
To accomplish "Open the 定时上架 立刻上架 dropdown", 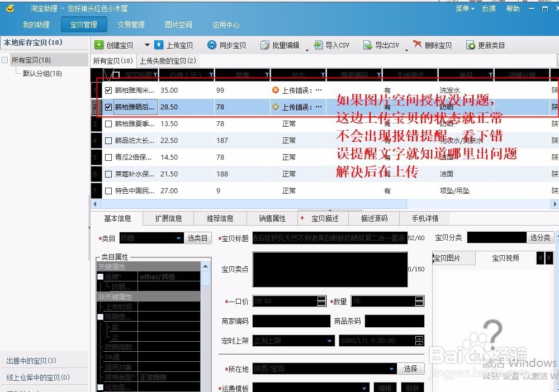I will [329, 341].
